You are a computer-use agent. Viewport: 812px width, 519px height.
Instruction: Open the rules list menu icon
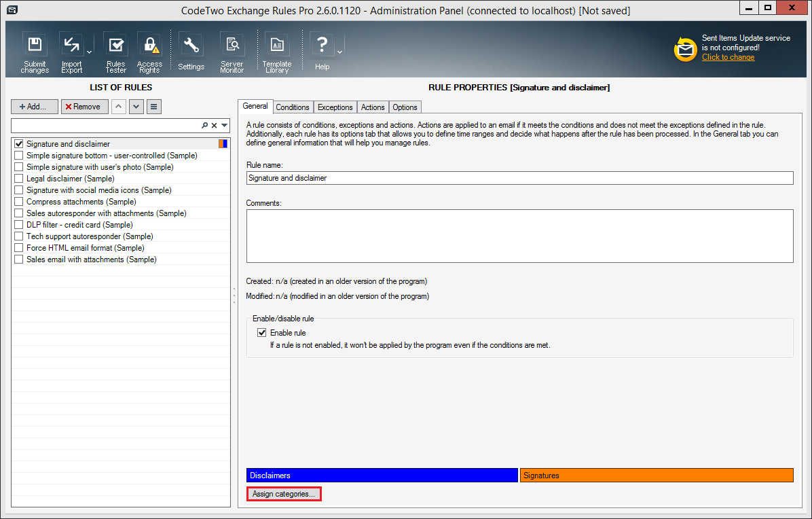pyautogui.click(x=154, y=106)
